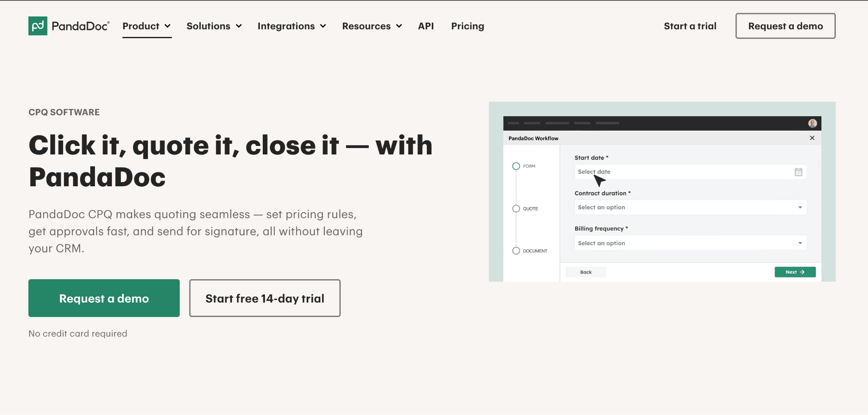Expand the Solutions dropdown menu
The image size is (868, 415).
coord(214,26)
